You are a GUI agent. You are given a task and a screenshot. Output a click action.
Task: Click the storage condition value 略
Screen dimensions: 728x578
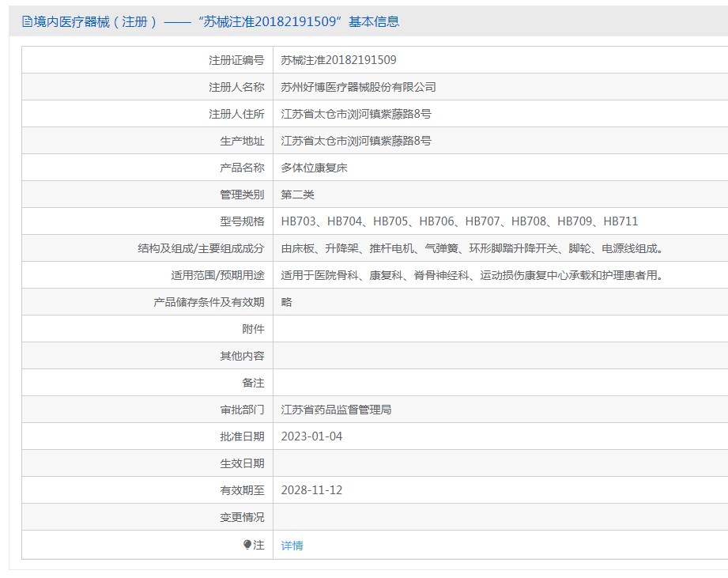pyautogui.click(x=286, y=302)
